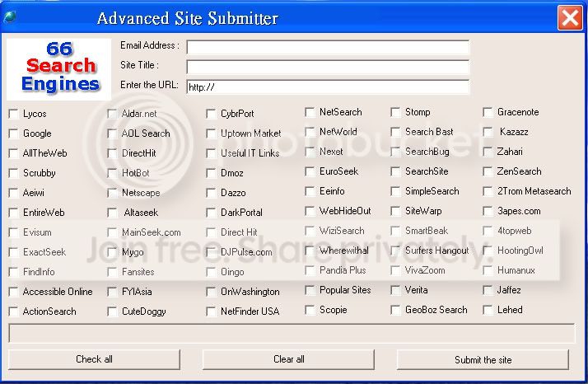Viewport: 588px width, 384px height.
Task: Focus the Enter the URL field
Action: point(328,87)
